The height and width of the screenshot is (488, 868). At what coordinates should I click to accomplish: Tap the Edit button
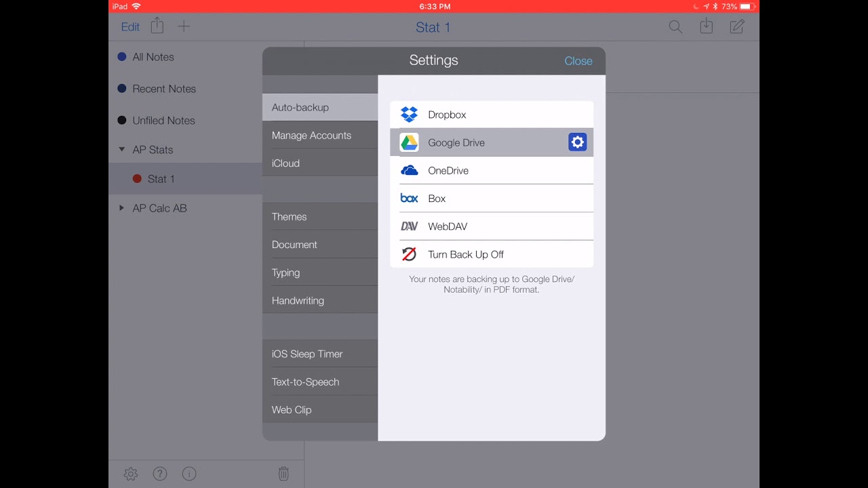pyautogui.click(x=130, y=27)
